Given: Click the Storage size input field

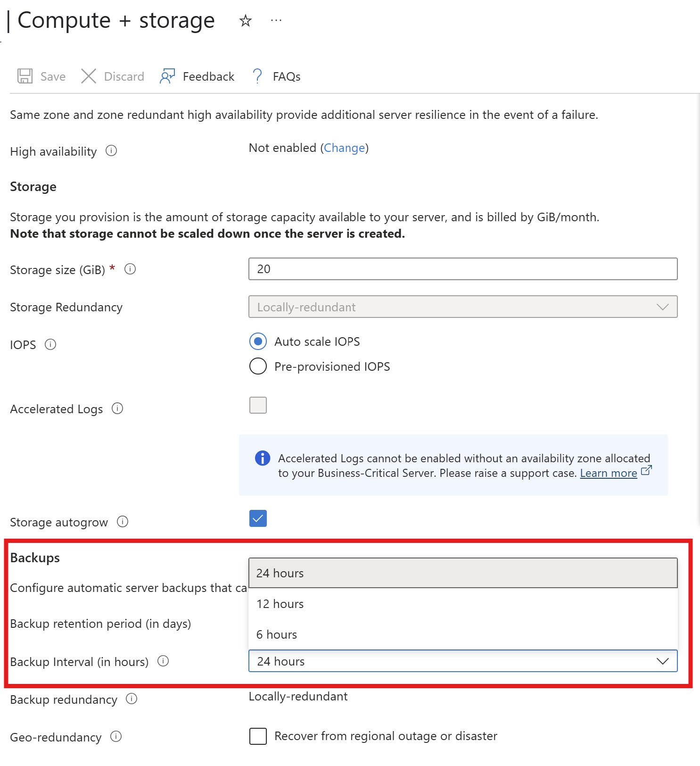Looking at the screenshot, I should [x=462, y=269].
